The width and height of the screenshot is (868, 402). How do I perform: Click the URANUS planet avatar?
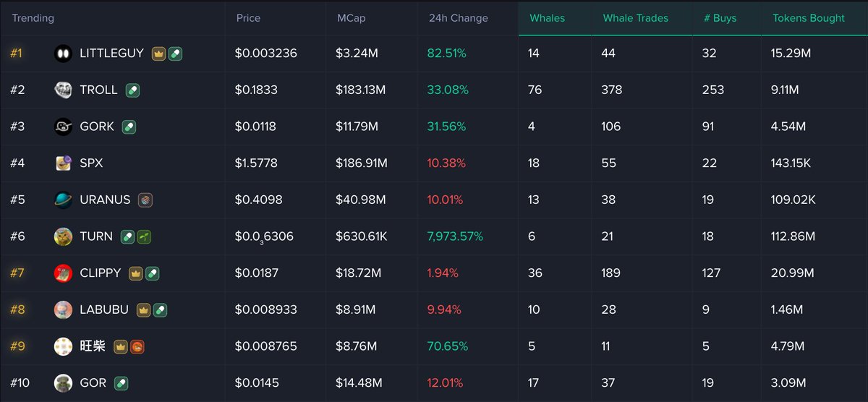point(63,200)
